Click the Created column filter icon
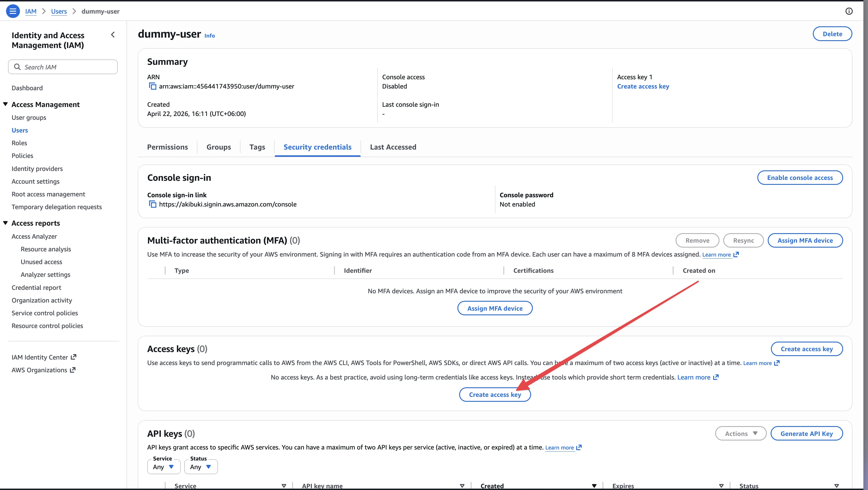The height and width of the screenshot is (490, 868). 594,486
